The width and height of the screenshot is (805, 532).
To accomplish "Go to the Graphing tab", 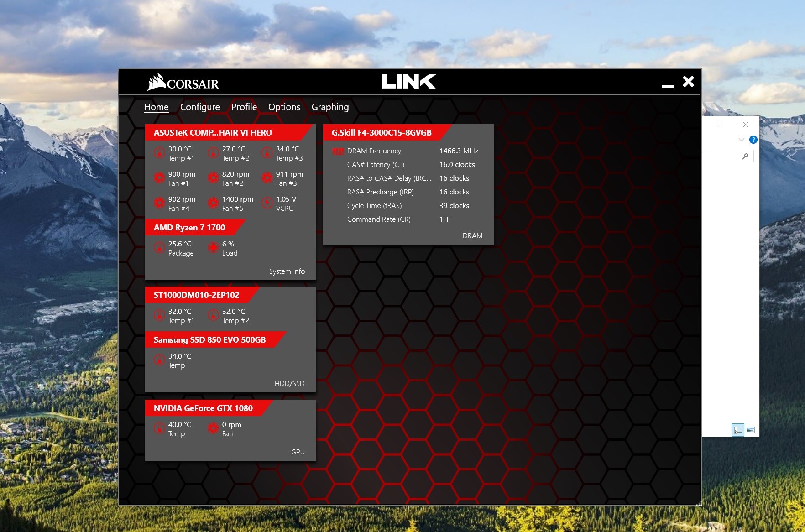I will tap(330, 107).
